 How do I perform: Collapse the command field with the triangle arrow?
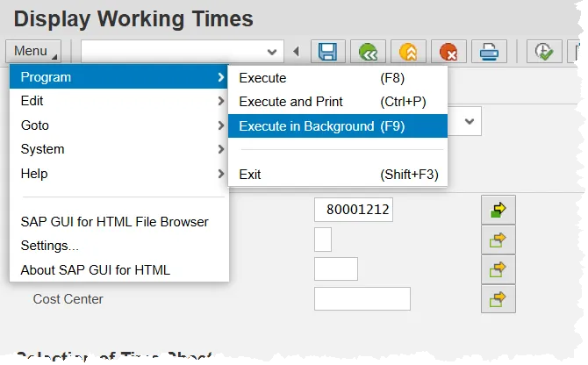(x=297, y=52)
